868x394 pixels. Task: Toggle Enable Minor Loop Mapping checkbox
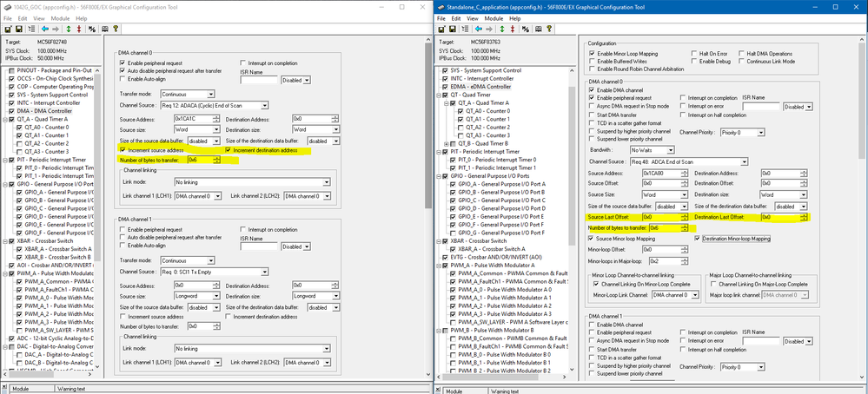pos(593,53)
